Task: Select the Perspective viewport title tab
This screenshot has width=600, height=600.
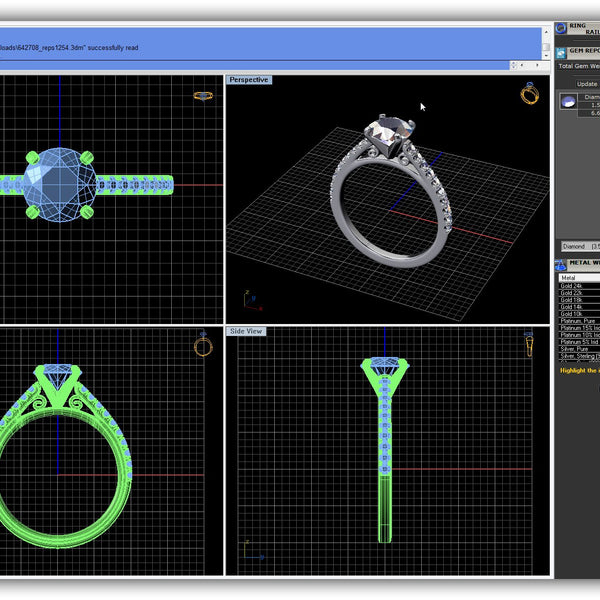Action: click(249, 80)
